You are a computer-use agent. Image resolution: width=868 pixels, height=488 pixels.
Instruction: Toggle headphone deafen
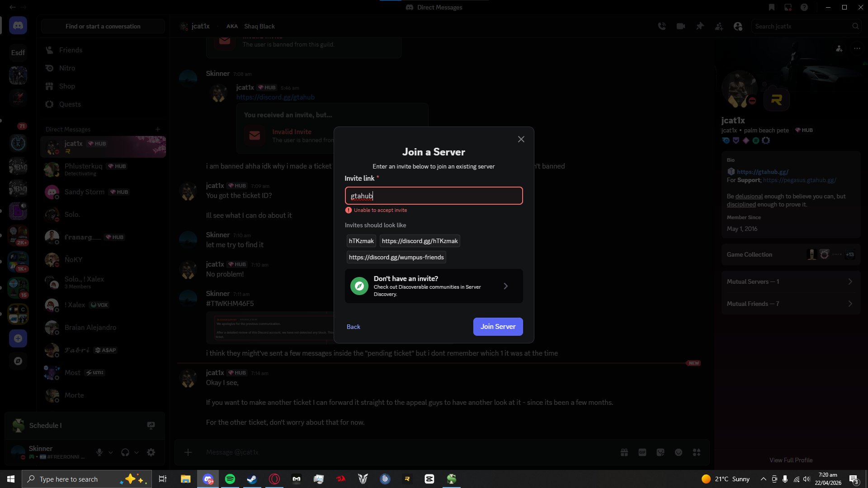125,452
